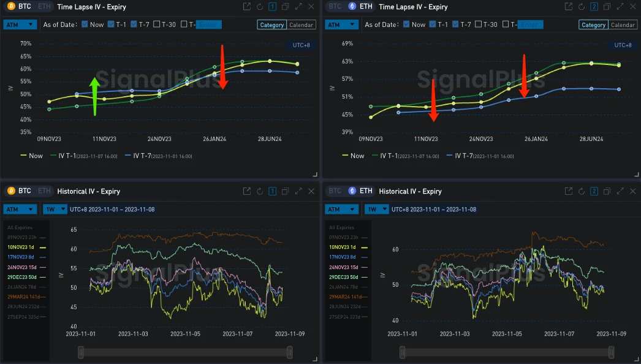Switch to Calendar view in BTC Time Lapse panel
This screenshot has width=641, height=364.
(301, 25)
